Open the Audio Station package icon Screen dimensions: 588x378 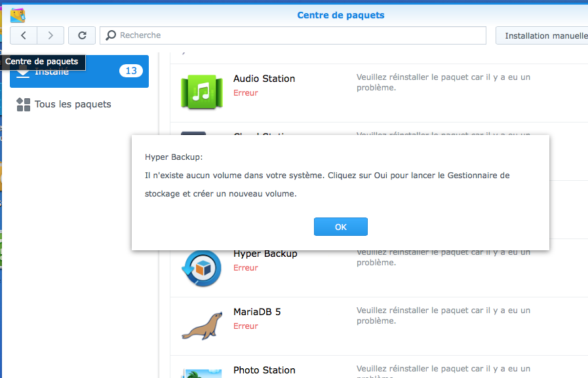click(202, 92)
